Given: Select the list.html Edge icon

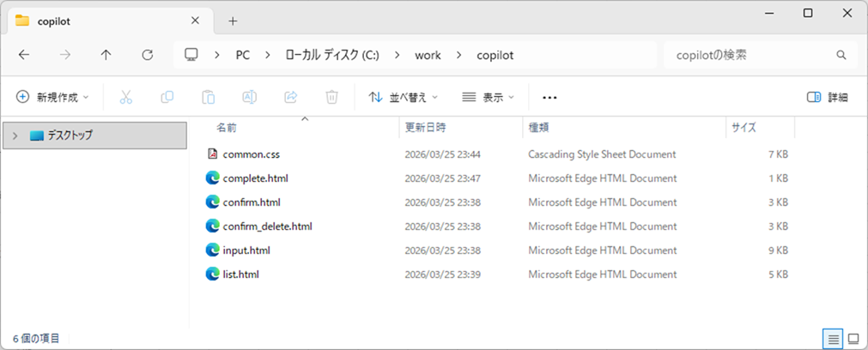Looking at the screenshot, I should click(x=212, y=274).
